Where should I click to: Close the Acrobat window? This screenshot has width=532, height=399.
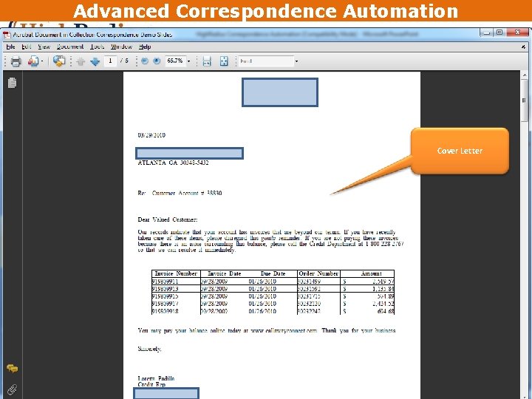tap(517, 33)
